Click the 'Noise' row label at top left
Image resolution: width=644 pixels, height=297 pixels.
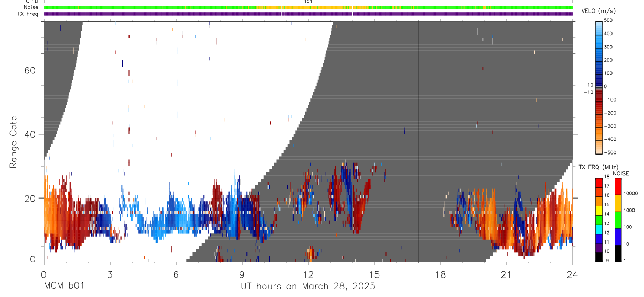pyautogui.click(x=31, y=7)
